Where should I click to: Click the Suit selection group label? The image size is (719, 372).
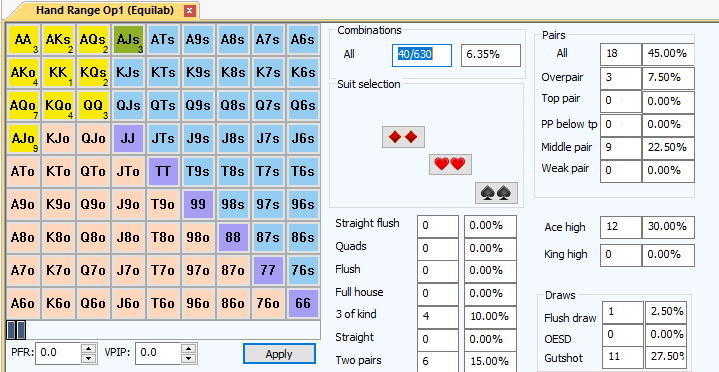369,84
